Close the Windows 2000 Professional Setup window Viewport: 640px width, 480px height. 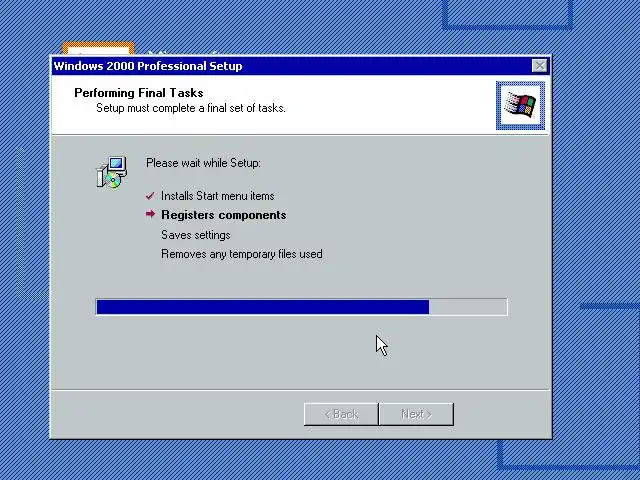(539, 66)
